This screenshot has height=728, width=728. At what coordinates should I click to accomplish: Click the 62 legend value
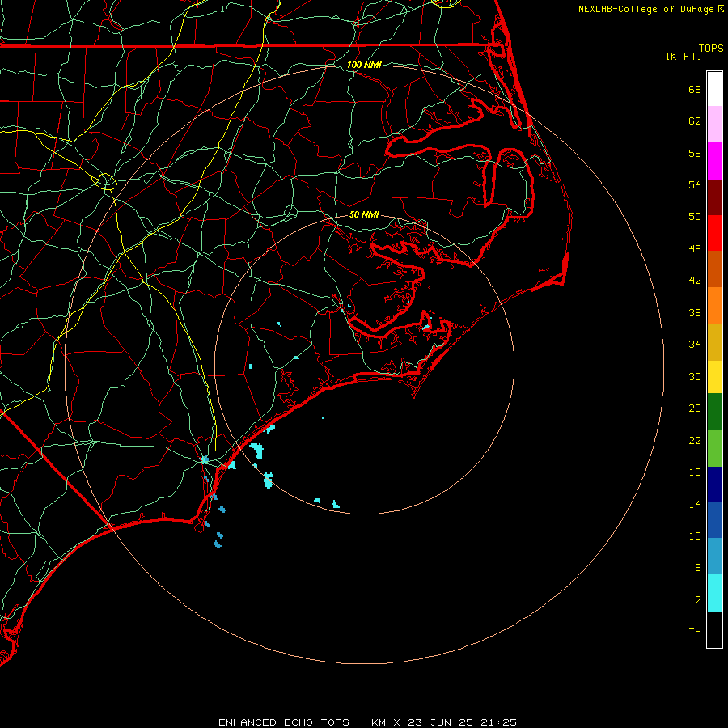695,121
